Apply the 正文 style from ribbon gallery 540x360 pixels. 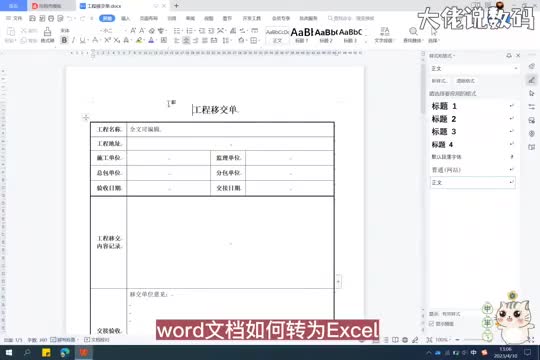[277, 35]
